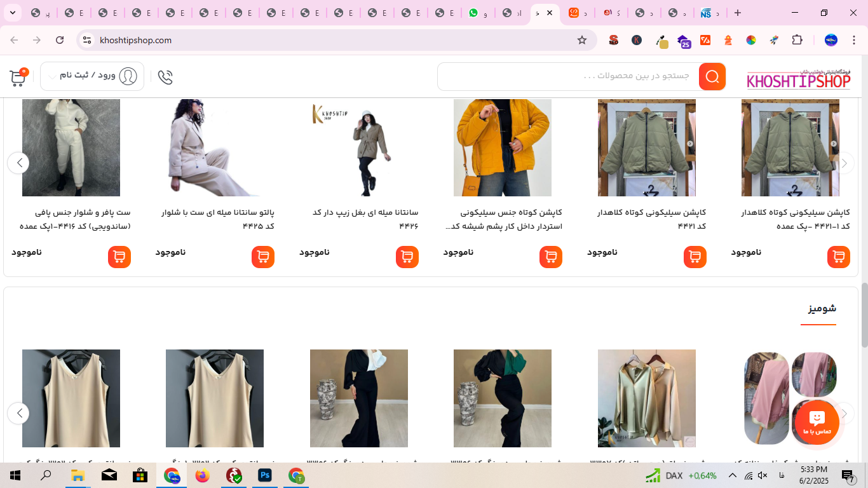Open the orange slash-code extension icon

coord(705,40)
